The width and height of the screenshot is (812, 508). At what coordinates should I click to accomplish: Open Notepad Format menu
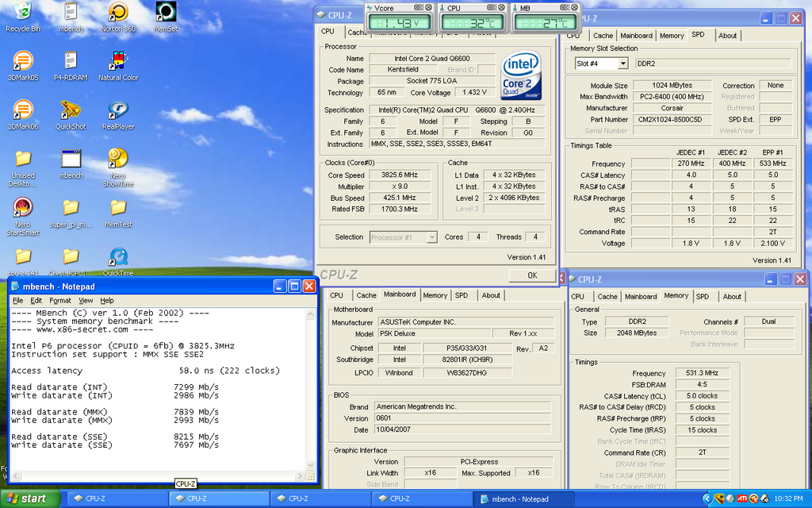pyautogui.click(x=60, y=301)
